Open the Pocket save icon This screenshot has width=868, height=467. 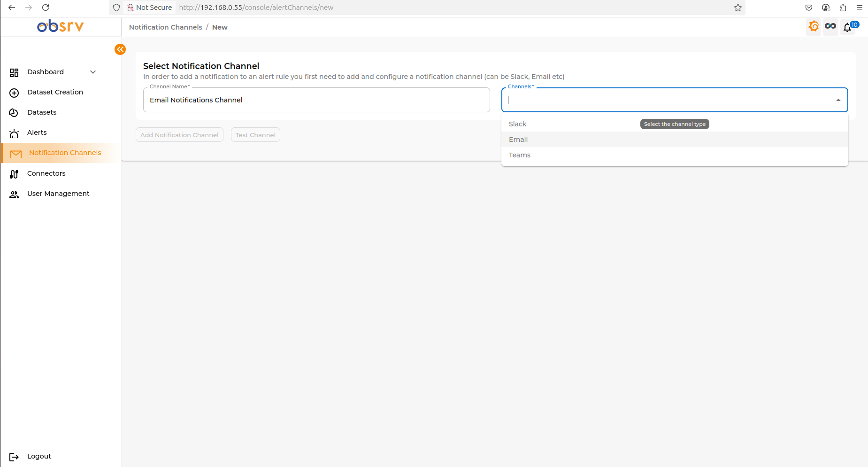(809, 8)
